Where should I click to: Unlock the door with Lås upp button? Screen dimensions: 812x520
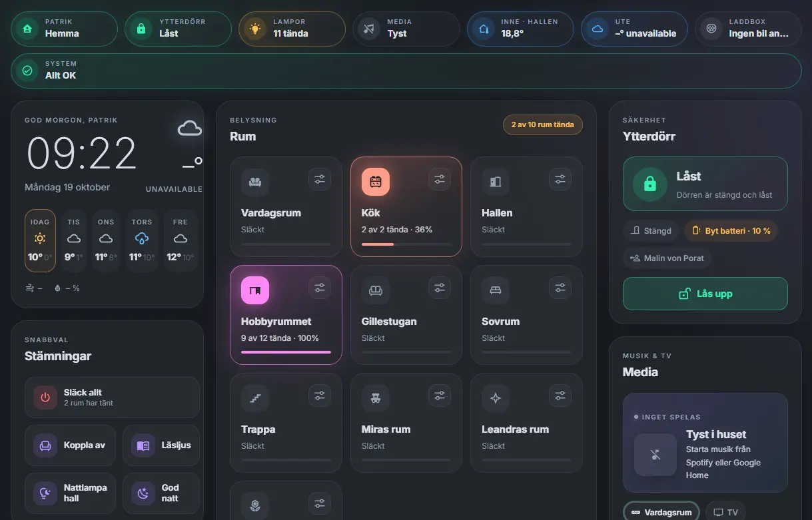705,294
